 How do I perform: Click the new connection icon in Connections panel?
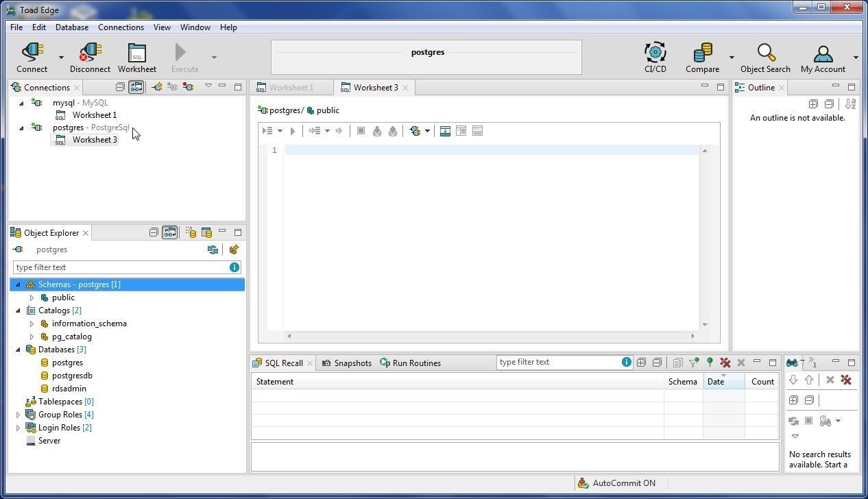point(157,87)
